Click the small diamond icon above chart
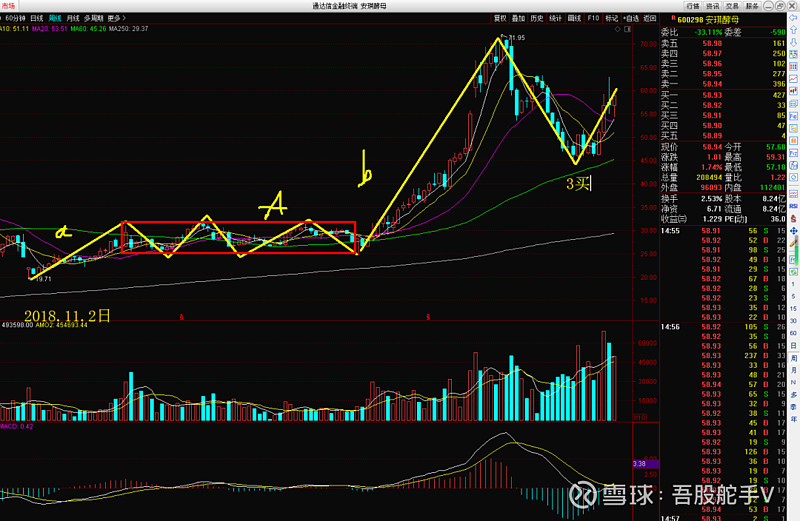Screen dimensions: 800x521 point(618,29)
